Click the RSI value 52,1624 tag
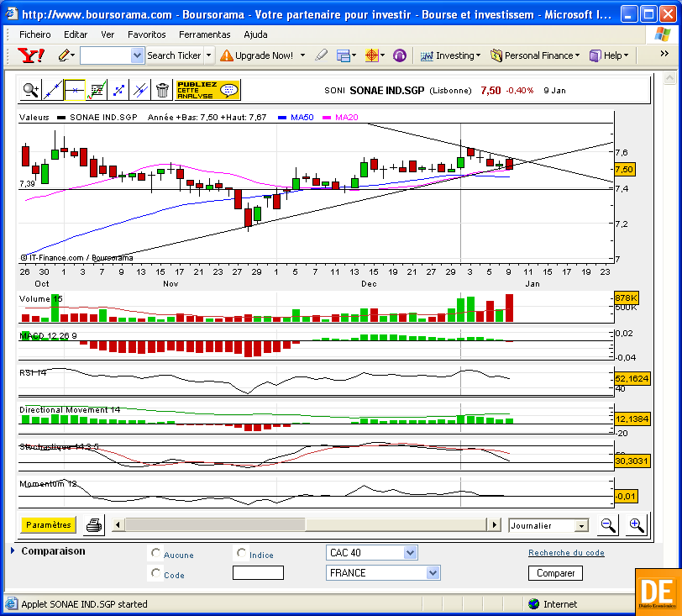The height and width of the screenshot is (616, 682). coord(632,379)
